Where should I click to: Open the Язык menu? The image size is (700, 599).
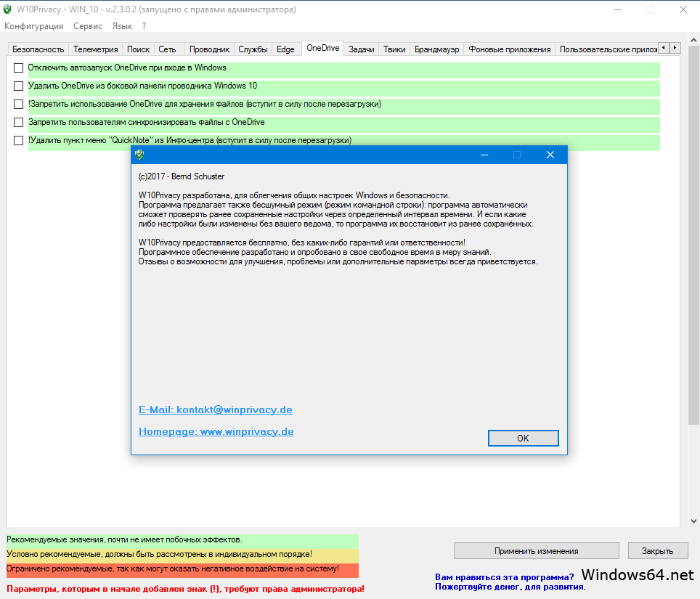click(122, 26)
